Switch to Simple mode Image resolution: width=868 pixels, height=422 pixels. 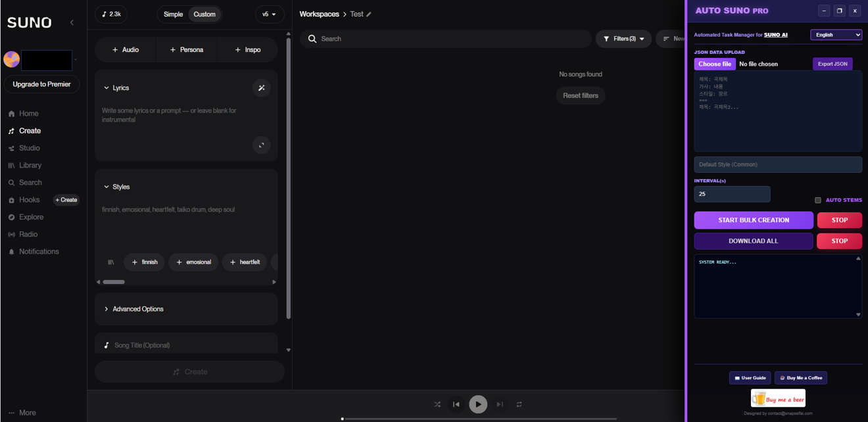[x=173, y=14]
